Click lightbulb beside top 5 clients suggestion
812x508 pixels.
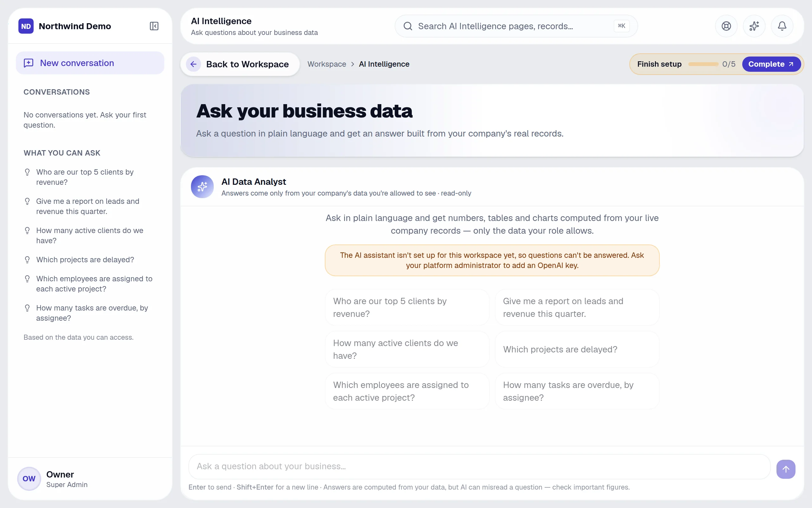coord(27,172)
